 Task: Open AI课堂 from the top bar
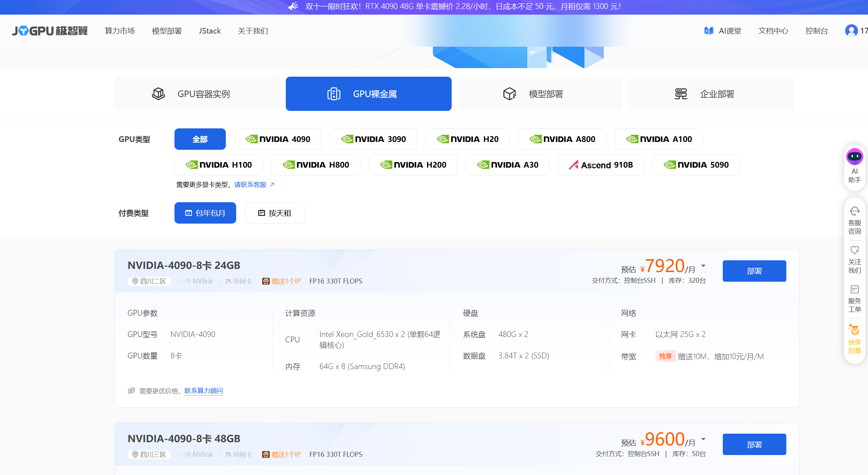coord(722,31)
